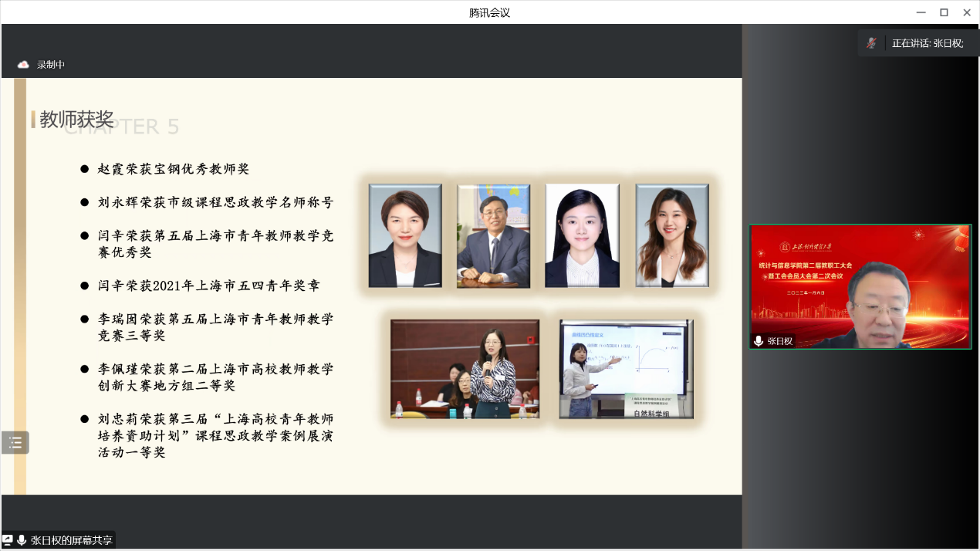Click the 教师获奖 slide heading
This screenshot has height=551, width=980.
76,120
